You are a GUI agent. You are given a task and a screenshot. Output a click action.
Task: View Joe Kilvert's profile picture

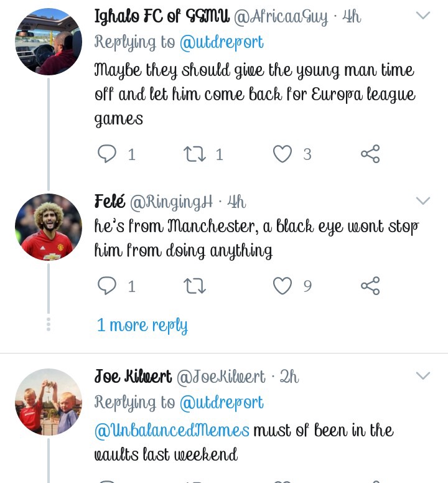49,401
